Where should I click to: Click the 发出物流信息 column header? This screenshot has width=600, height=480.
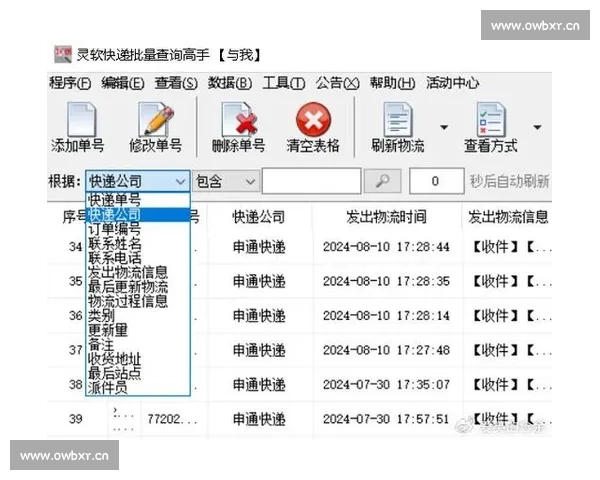(507, 217)
